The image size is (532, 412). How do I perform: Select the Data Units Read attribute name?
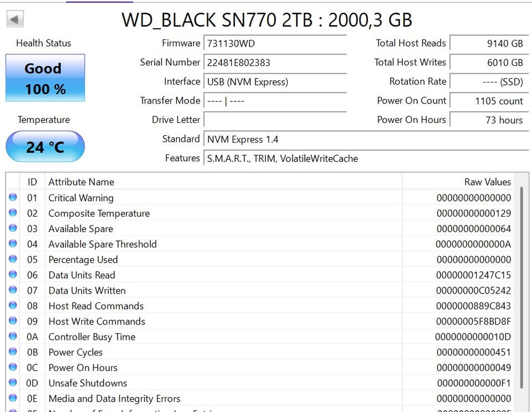82,275
